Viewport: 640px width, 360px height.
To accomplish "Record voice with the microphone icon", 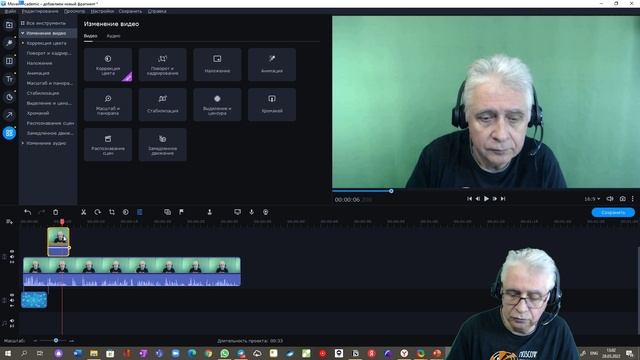I will pyautogui.click(x=251, y=212).
